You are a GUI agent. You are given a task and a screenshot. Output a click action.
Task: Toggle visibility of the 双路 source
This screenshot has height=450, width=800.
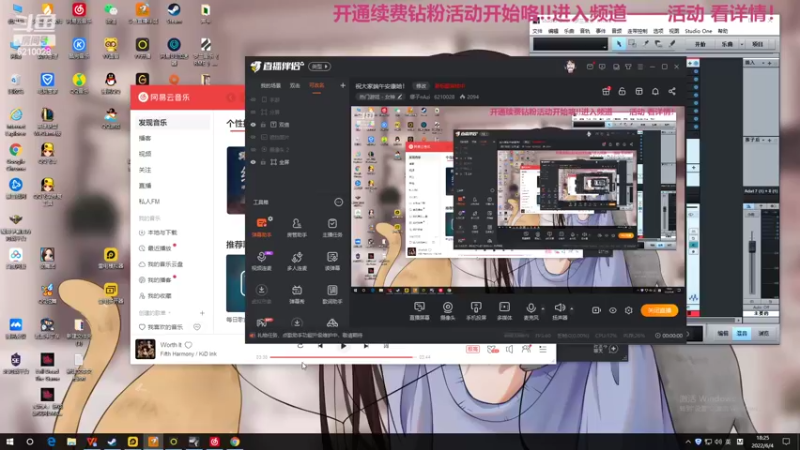(253, 124)
